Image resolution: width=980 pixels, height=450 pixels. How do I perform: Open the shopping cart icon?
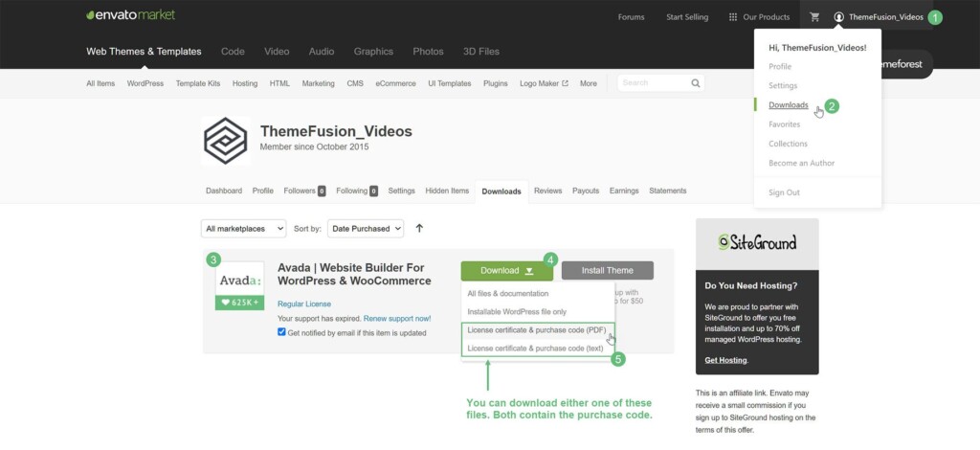coord(814,17)
